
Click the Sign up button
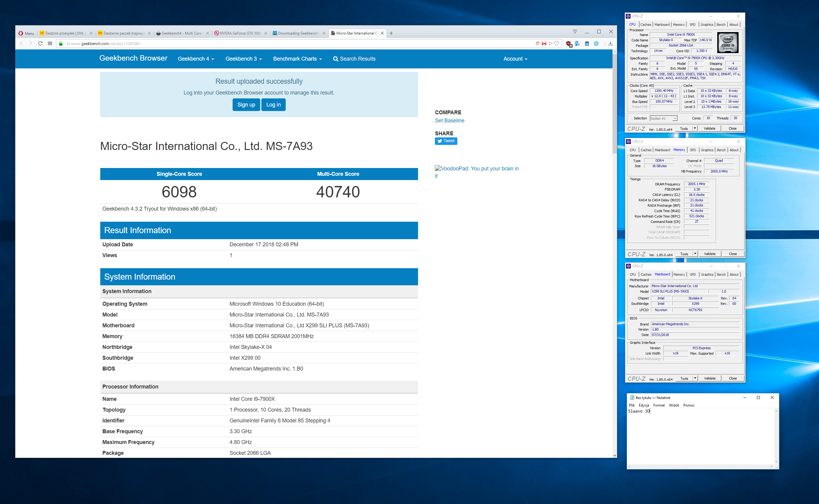[x=246, y=105]
